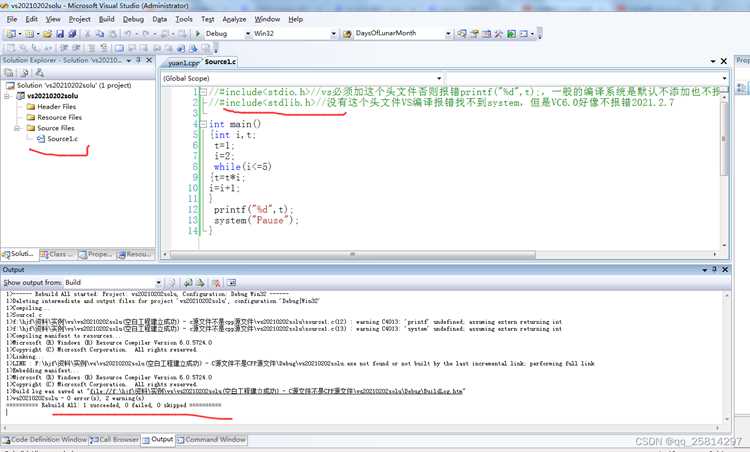This screenshot has width=750, height=452.
Task: Click the editor vertical scrollbar thumb
Action: click(x=724, y=139)
